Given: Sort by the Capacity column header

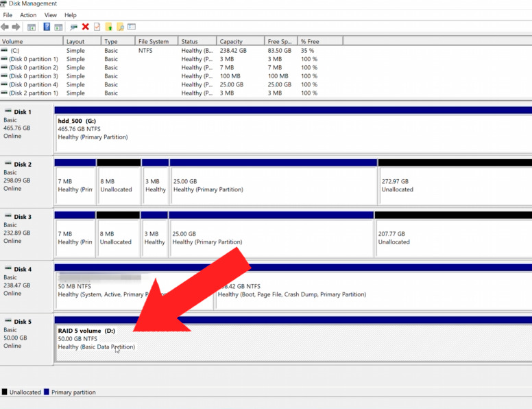Looking at the screenshot, I should point(240,41).
